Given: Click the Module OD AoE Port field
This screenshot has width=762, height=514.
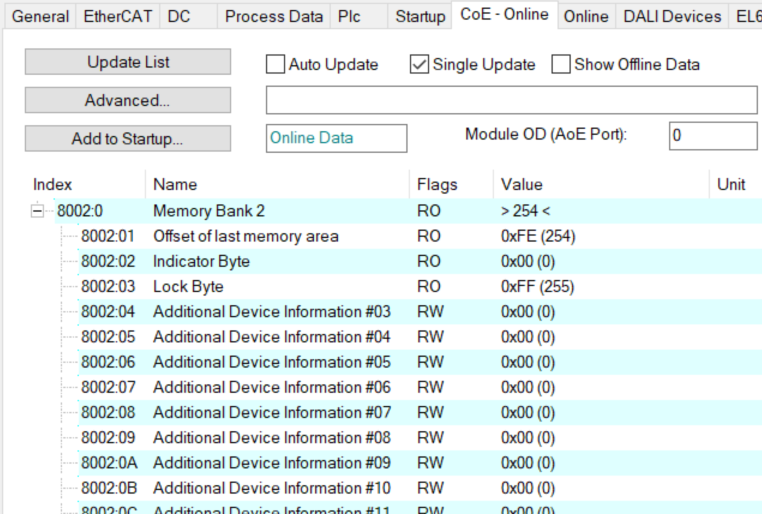Looking at the screenshot, I should [x=711, y=136].
